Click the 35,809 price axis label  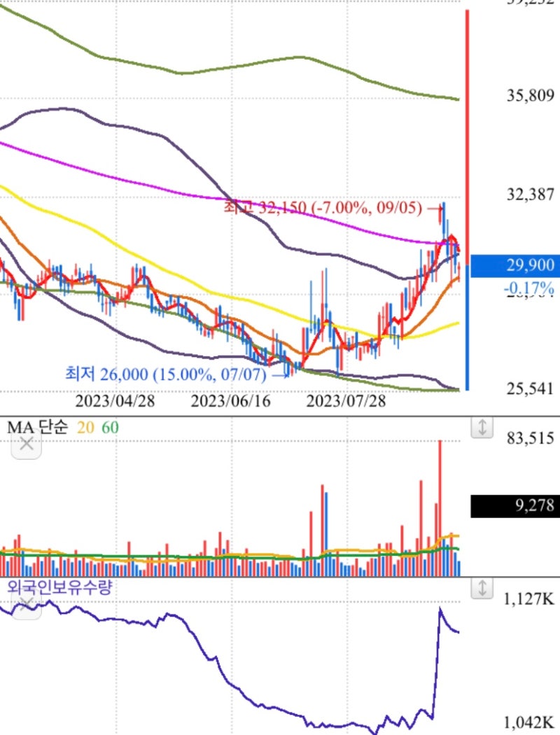530,96
